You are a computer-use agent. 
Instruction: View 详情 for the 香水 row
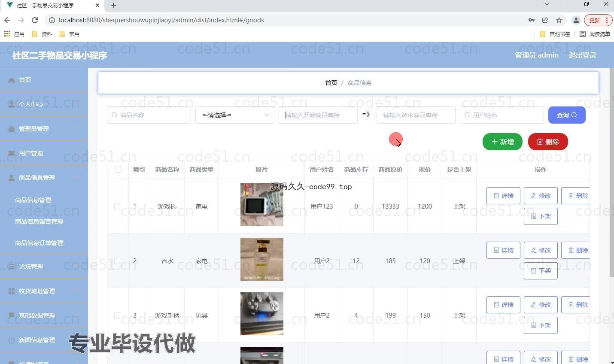(503, 250)
